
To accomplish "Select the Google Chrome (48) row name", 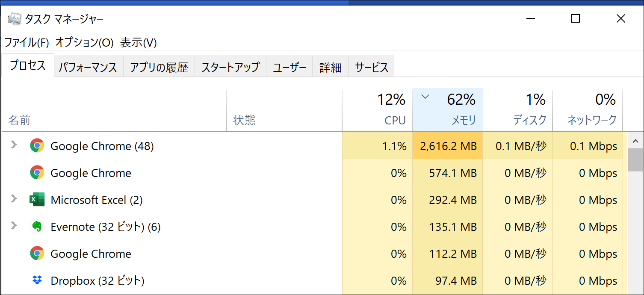I will click(102, 146).
